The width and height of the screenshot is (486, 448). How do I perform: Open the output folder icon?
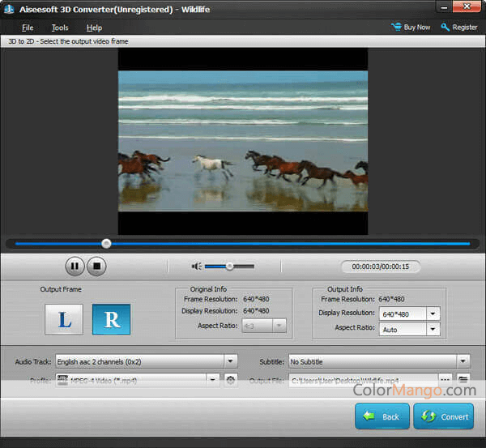click(463, 379)
